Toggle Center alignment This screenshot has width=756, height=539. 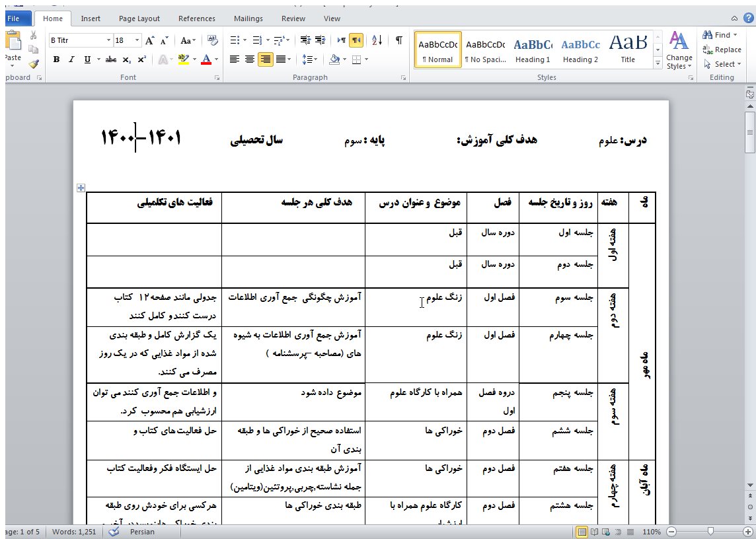click(x=250, y=59)
